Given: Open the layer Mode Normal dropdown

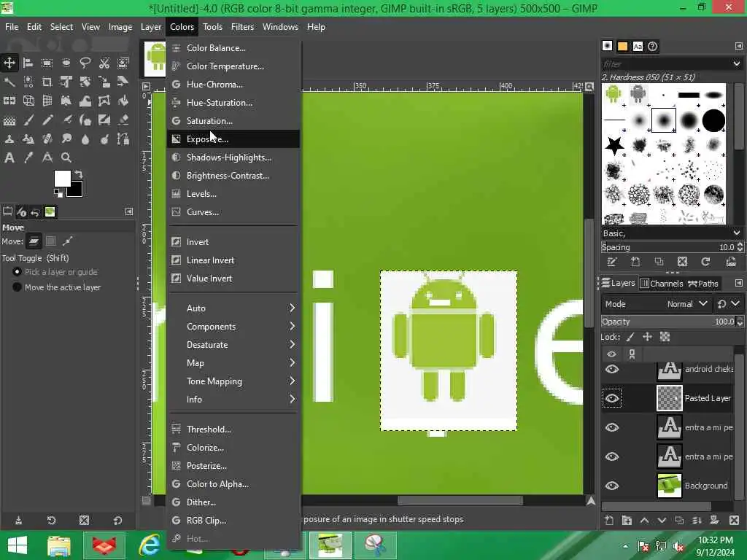Looking at the screenshot, I should (x=657, y=304).
